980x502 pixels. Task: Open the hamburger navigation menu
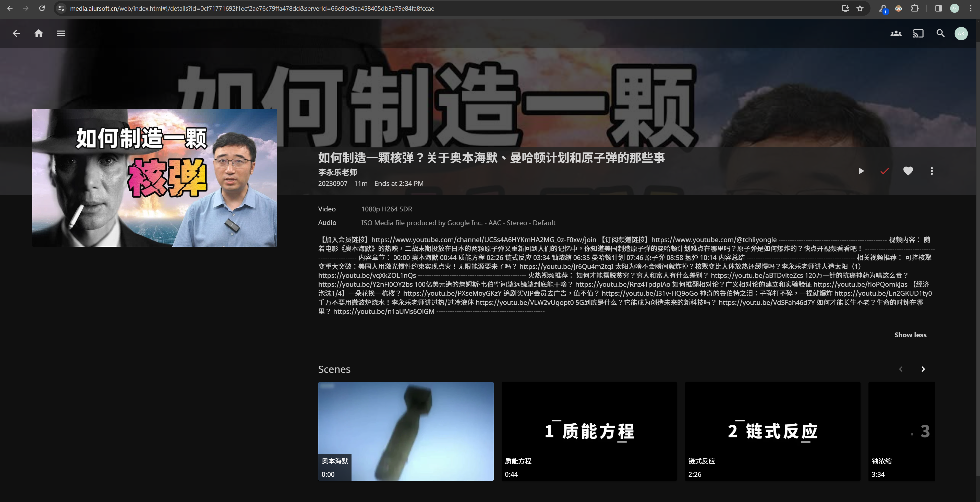click(61, 33)
